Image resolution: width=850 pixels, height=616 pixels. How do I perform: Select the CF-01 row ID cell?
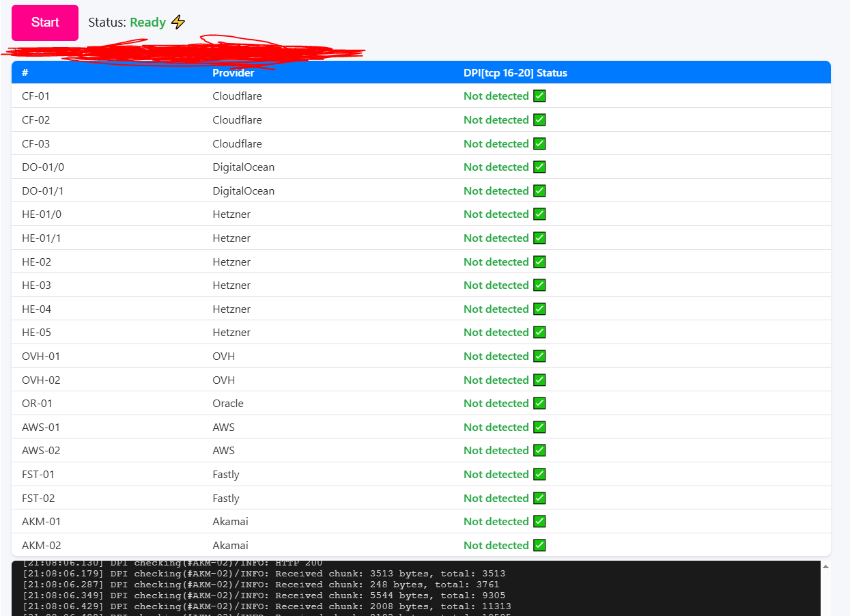[36, 96]
